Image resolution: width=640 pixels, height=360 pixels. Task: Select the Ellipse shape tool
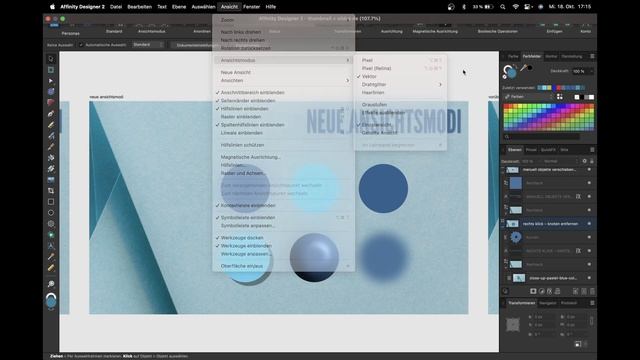pos(51,213)
